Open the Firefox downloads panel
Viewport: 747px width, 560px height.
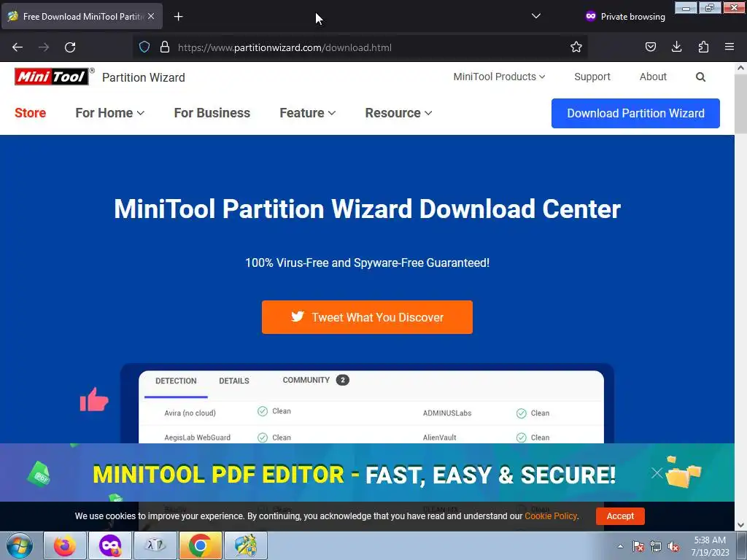click(676, 47)
